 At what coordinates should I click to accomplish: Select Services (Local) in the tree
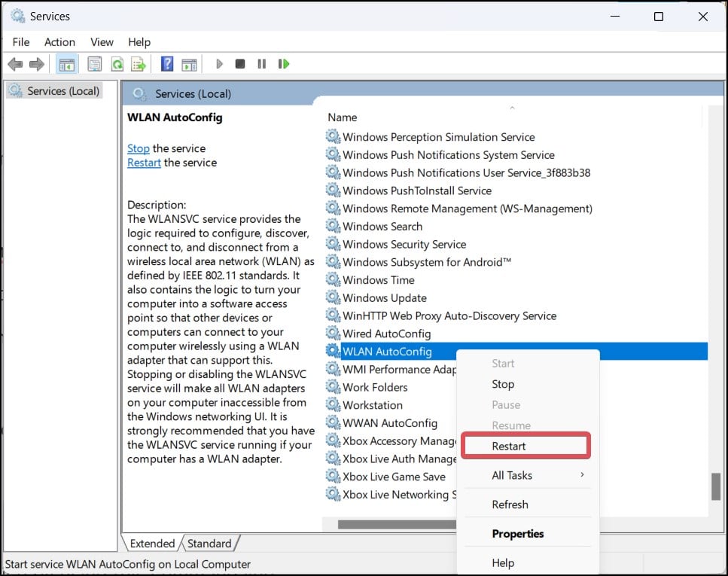pos(63,91)
